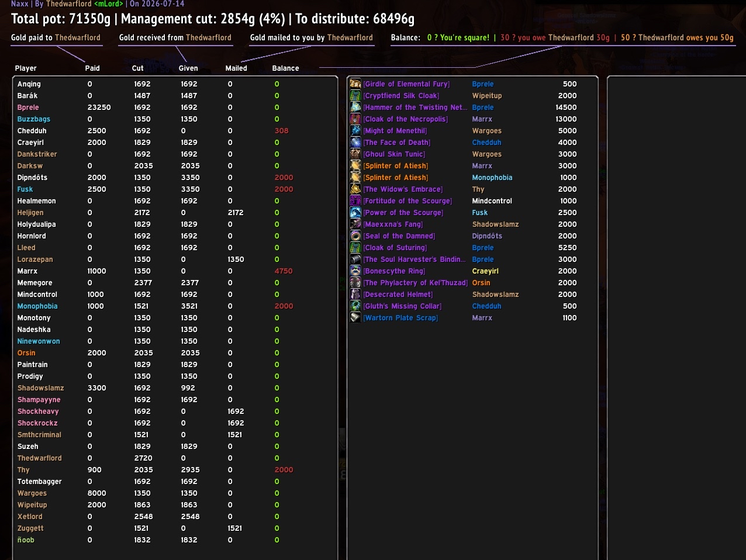This screenshot has height=560, width=746.
Task: Select player Marrx in the payout list
Action: coord(175,271)
